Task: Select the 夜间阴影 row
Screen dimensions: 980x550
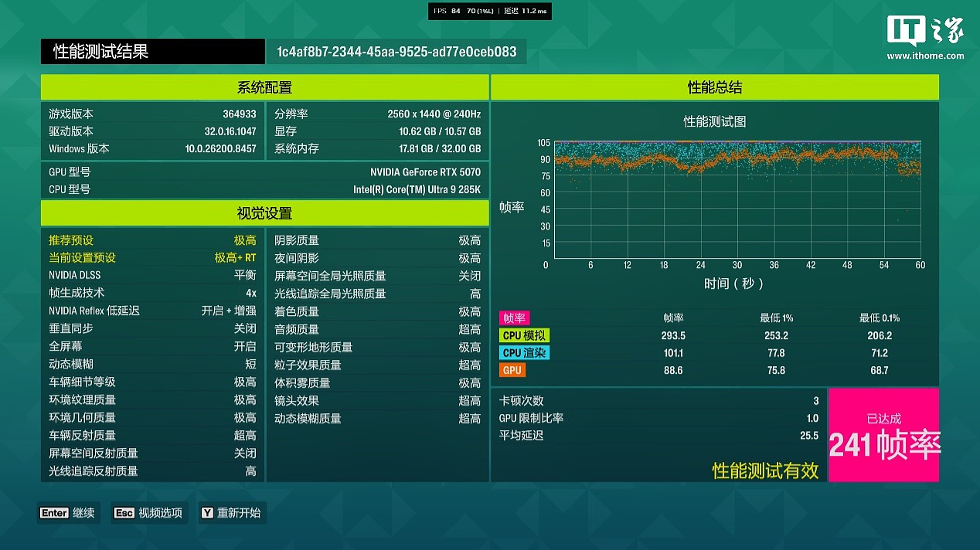Action: tap(377, 258)
